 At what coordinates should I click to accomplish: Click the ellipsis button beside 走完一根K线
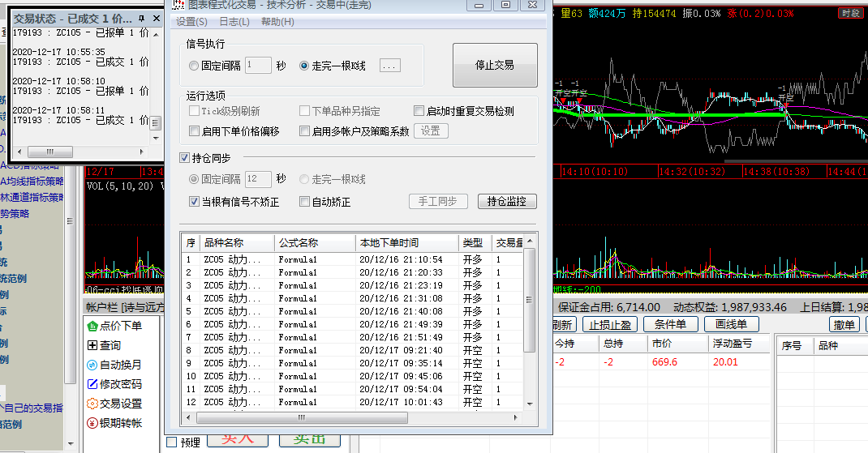[389, 66]
